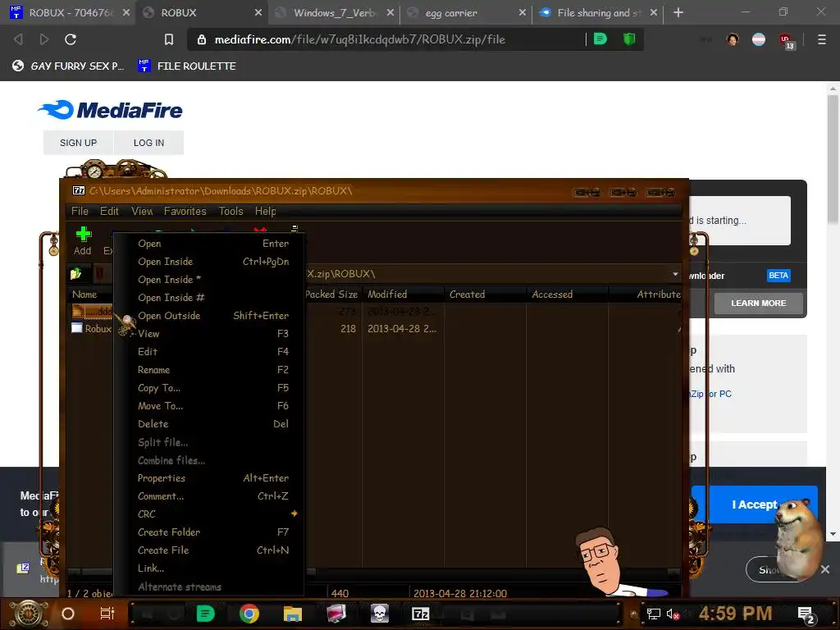Switch to the egg carrier tab
This screenshot has width=840, height=630.
[466, 12]
